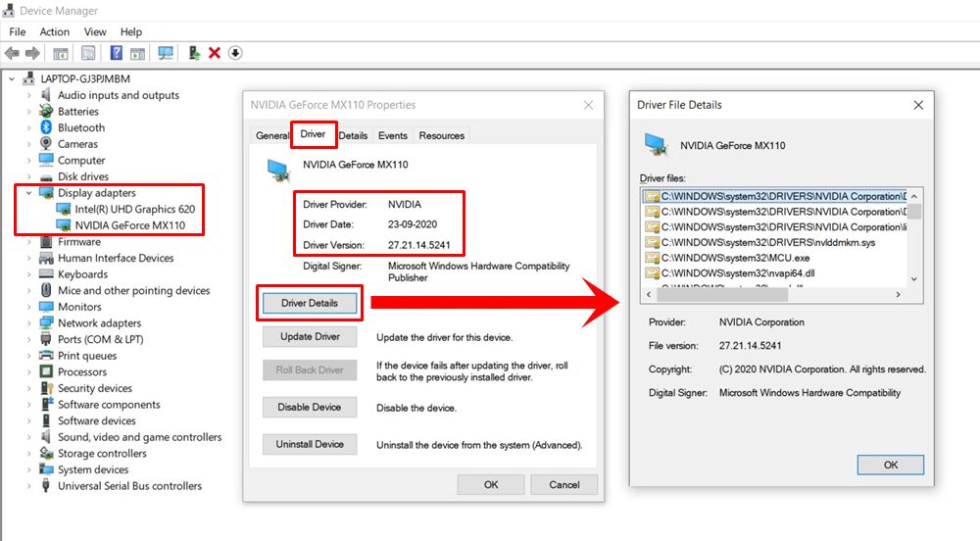Screen dimensions: 980x541
Task: Click OK in the MX110 Properties dialog
Action: pos(491,485)
